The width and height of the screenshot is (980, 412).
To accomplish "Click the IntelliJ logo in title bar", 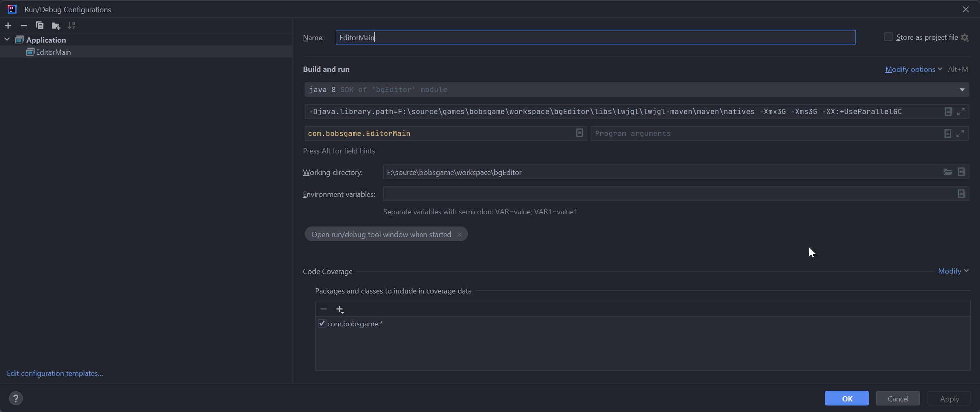I will click(x=12, y=9).
